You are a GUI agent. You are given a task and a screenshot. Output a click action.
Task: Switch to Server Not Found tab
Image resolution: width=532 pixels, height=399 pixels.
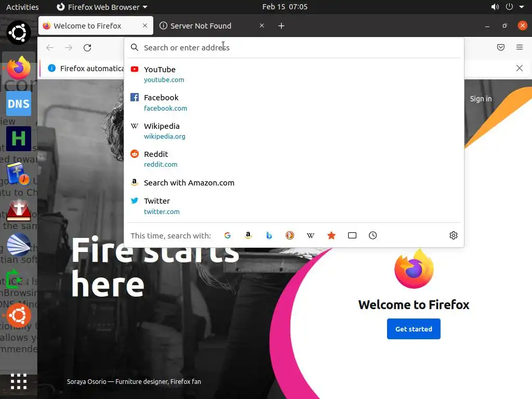click(212, 25)
